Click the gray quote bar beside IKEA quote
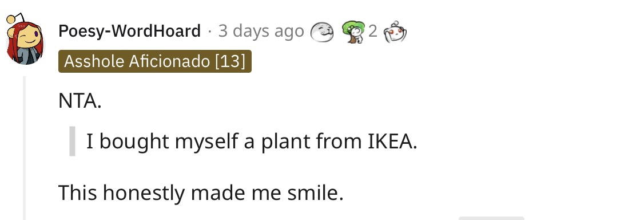 pos(72,141)
